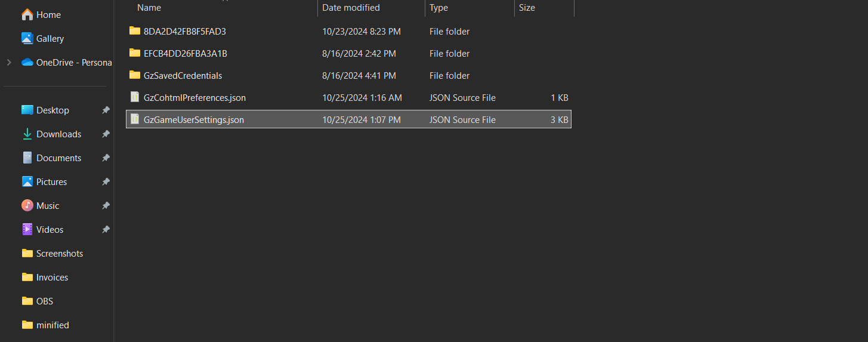
Task: Select the Music folder icon
Action: [27, 206]
